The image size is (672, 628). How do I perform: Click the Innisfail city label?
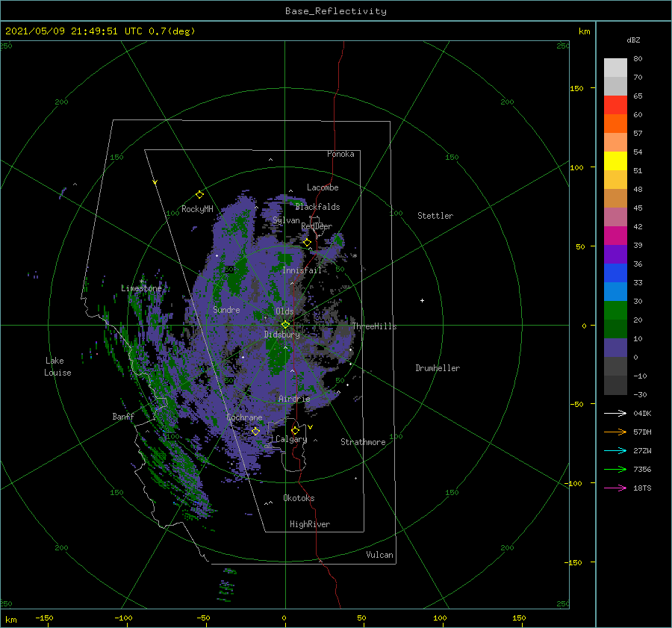click(302, 270)
